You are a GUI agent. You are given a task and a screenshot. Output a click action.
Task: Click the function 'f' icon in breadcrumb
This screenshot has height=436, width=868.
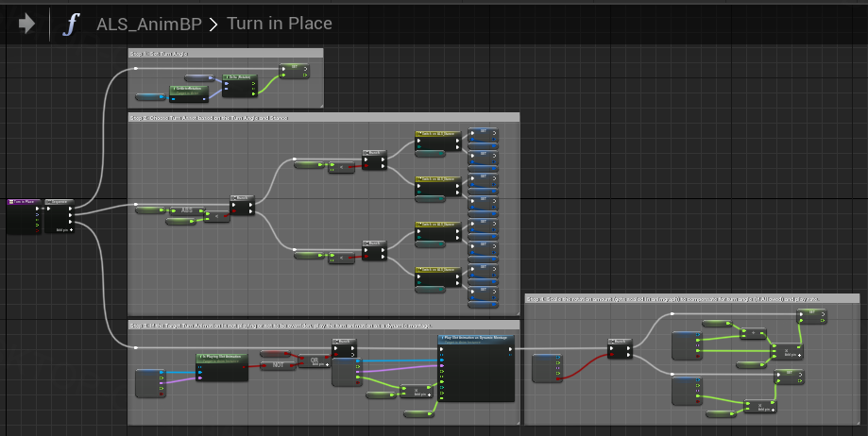pyautogui.click(x=72, y=23)
